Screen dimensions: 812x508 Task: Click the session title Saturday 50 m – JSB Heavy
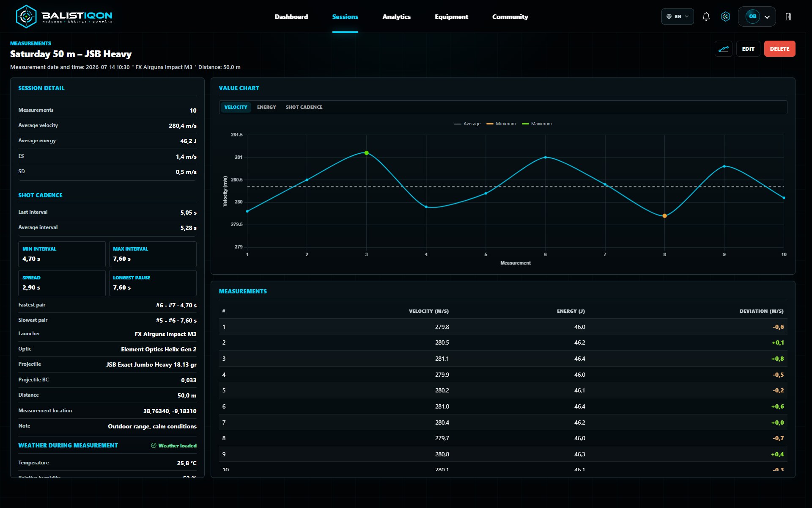[71, 54]
